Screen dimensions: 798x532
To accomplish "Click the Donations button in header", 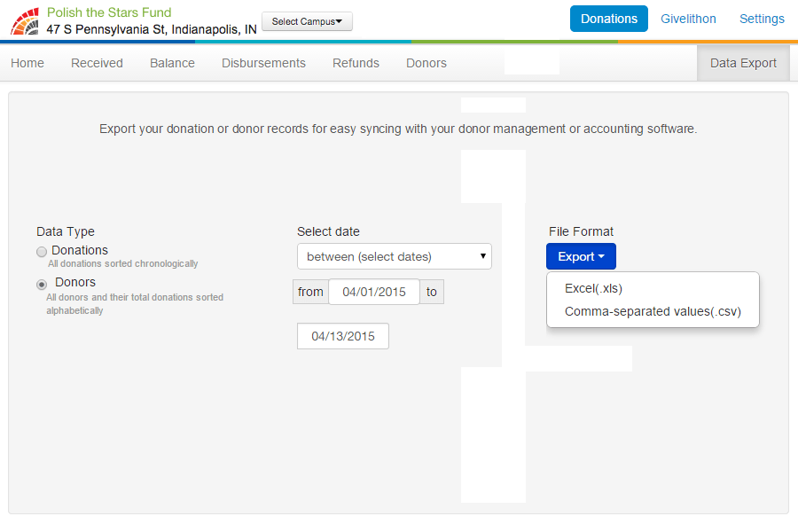I will (x=608, y=19).
